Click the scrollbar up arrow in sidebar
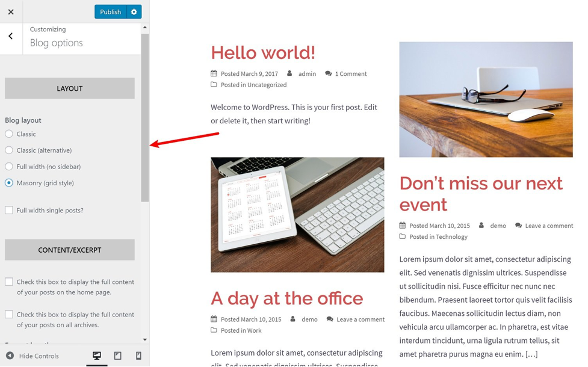588x367 pixels. (x=145, y=27)
